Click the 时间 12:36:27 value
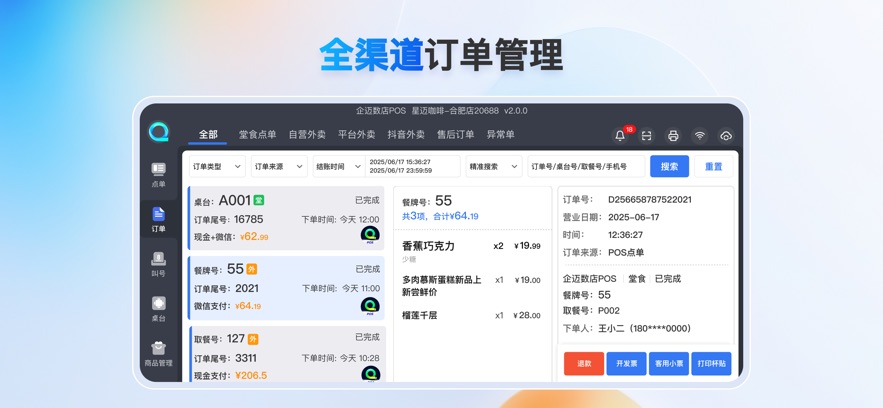The height and width of the screenshot is (408, 883). point(625,235)
